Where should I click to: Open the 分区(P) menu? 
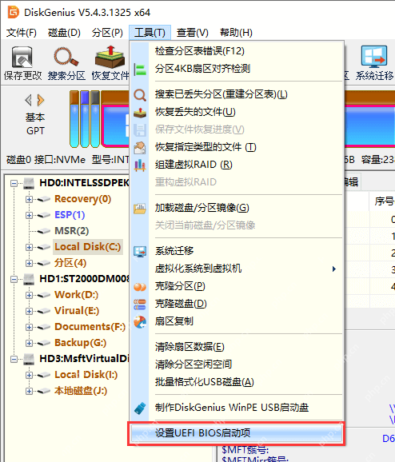point(107,33)
